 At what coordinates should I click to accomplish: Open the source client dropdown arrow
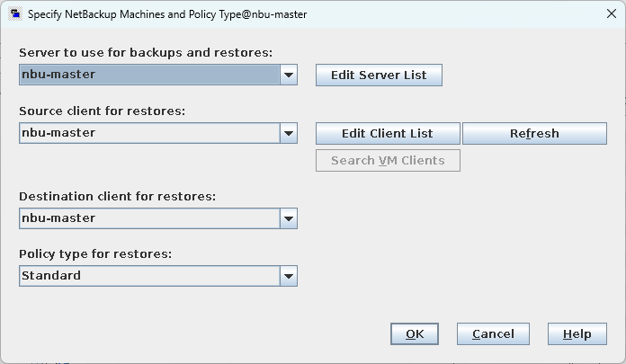click(288, 134)
